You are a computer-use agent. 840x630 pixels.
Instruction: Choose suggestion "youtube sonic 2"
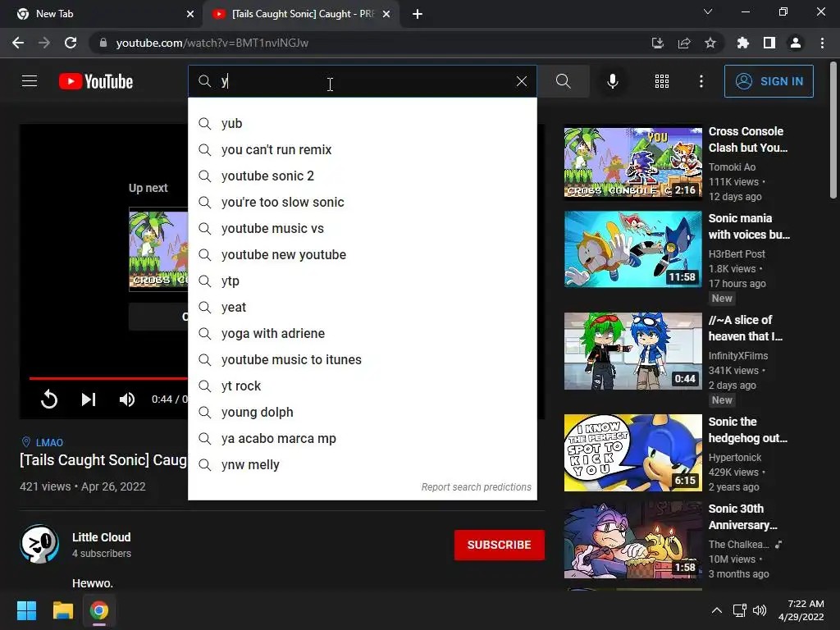pos(362,176)
